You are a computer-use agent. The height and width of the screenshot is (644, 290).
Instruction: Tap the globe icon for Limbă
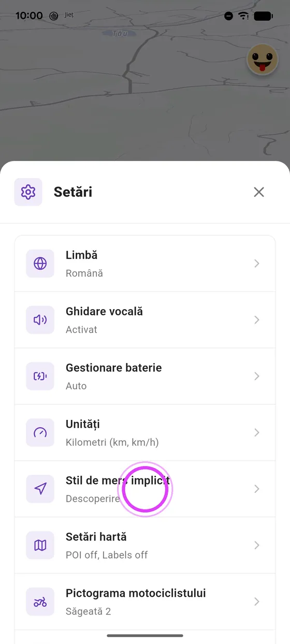(x=40, y=264)
